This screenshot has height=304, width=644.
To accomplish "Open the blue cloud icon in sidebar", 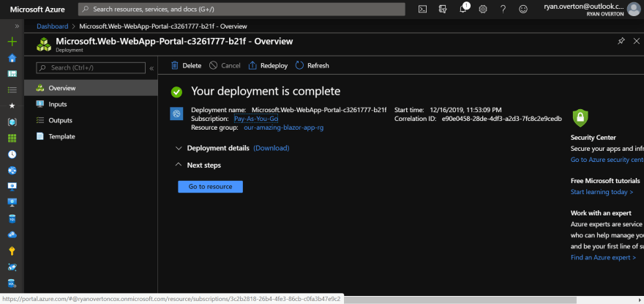I will tap(12, 235).
